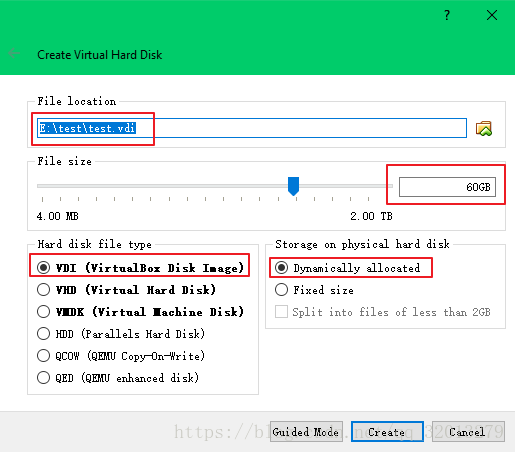515x452 pixels.
Task: Click the Create Virtual Hard Disk title
Action: coord(100,55)
